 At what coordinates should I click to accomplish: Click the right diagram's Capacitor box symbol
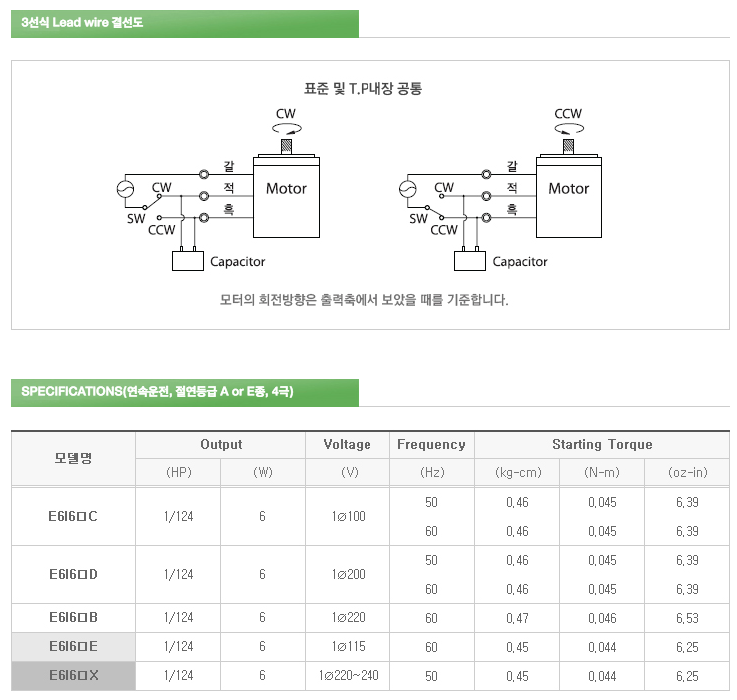[470, 261]
